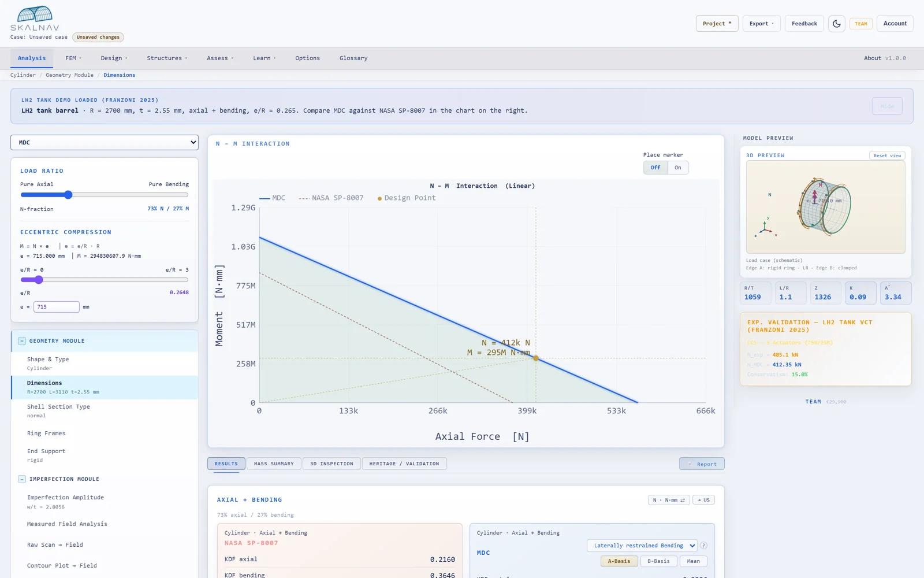Open the Ring Frames item
The width and height of the screenshot is (924, 578).
105,433
